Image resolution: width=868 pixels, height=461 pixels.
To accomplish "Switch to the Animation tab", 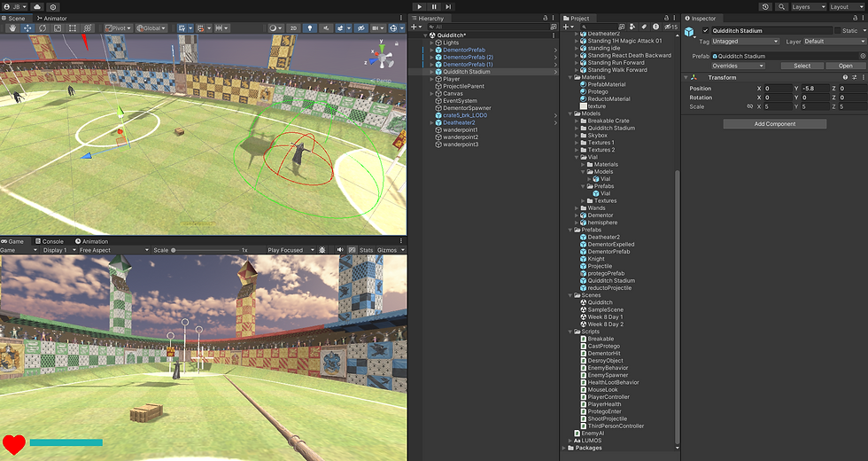I will pos(91,241).
